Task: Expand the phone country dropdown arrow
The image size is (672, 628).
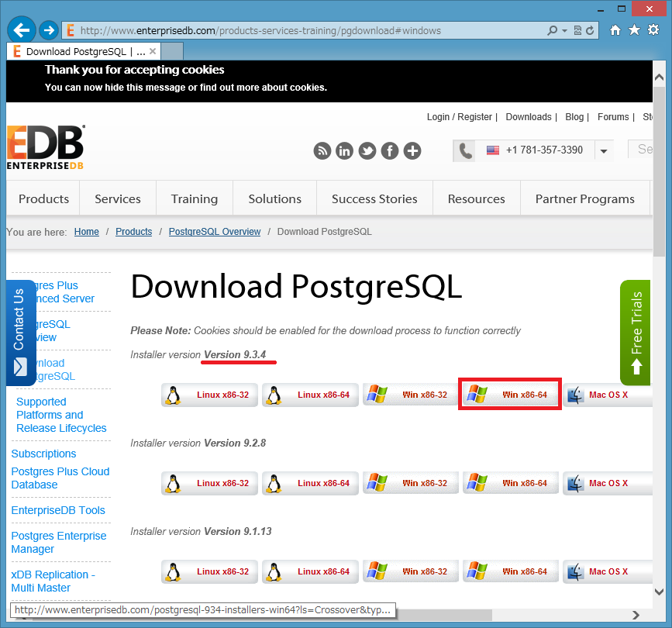Action: tap(604, 151)
